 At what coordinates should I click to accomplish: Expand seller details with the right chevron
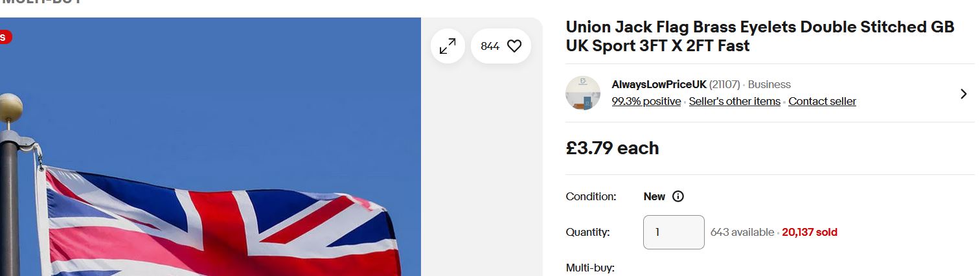click(963, 94)
